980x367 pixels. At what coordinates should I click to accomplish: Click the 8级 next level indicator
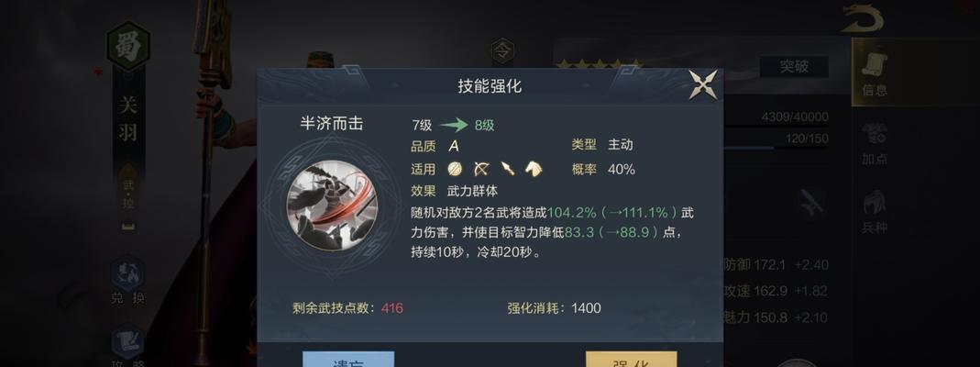(484, 125)
